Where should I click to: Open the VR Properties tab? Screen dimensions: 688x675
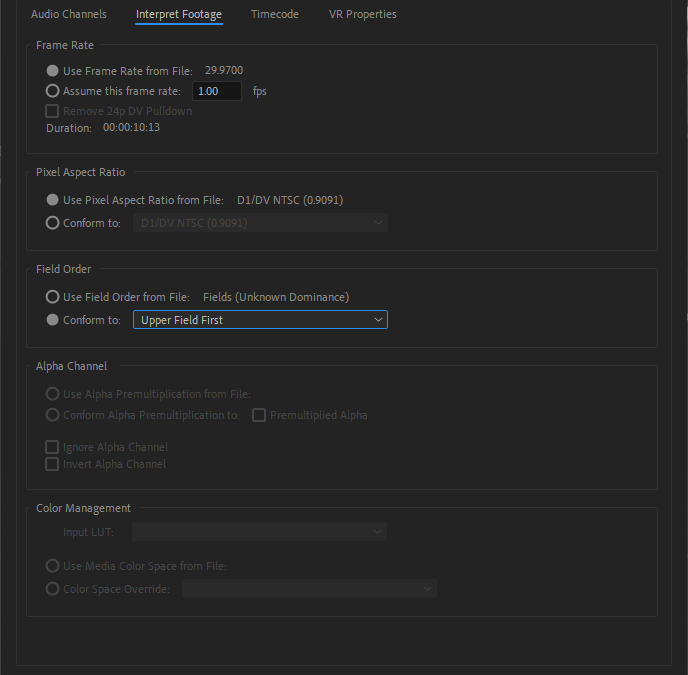(x=362, y=14)
